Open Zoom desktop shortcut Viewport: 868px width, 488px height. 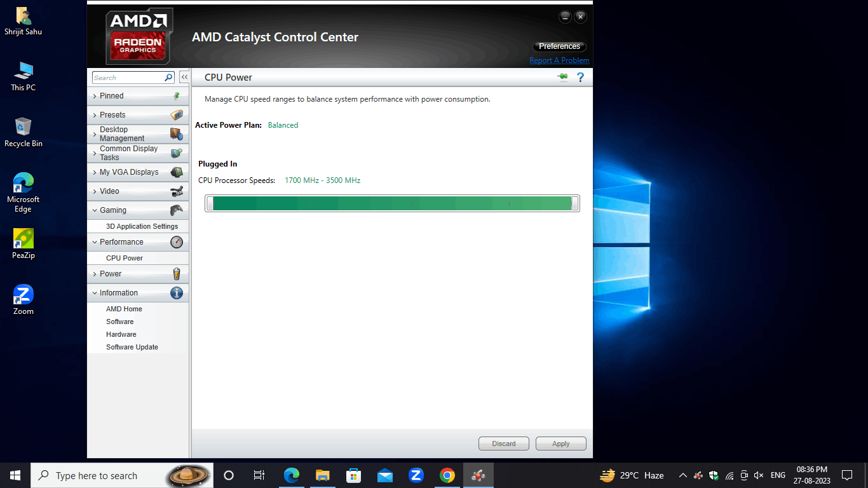[x=24, y=300]
